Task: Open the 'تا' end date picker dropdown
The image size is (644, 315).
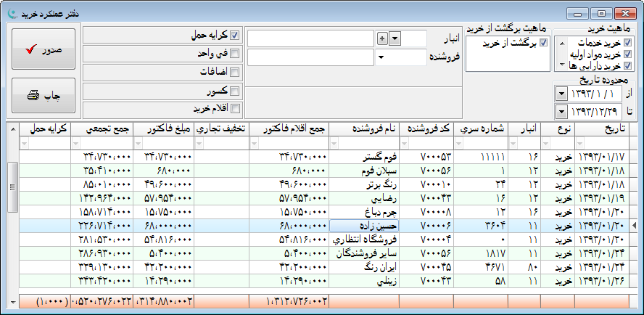Action: [561, 112]
